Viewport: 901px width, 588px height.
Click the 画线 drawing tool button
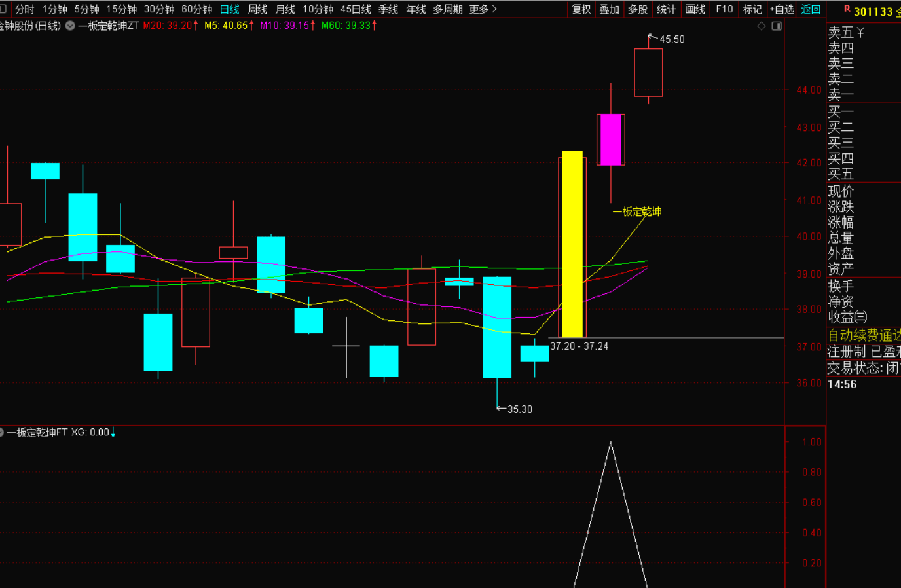click(695, 9)
